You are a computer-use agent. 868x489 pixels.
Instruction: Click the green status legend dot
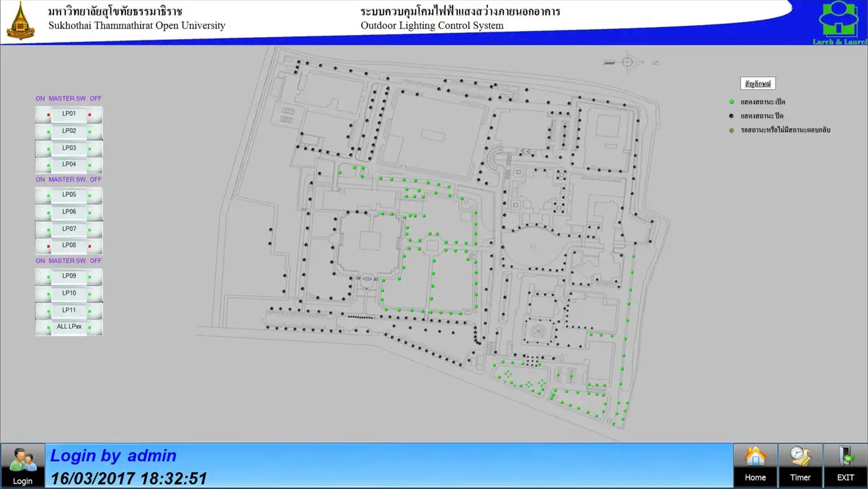(x=731, y=102)
